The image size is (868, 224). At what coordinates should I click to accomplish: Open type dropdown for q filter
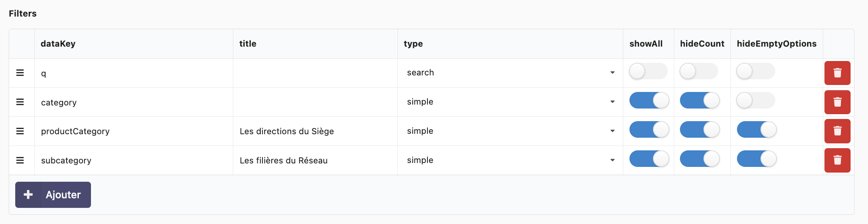pyautogui.click(x=510, y=73)
